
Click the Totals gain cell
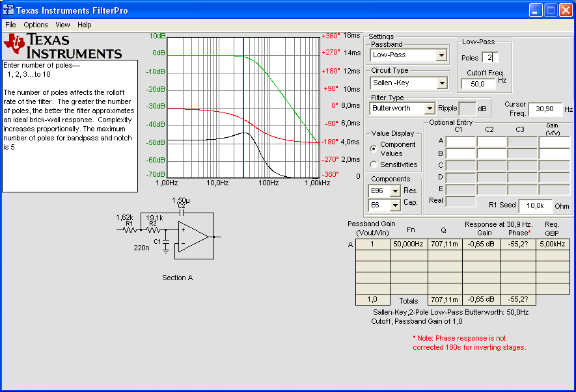coord(481,300)
